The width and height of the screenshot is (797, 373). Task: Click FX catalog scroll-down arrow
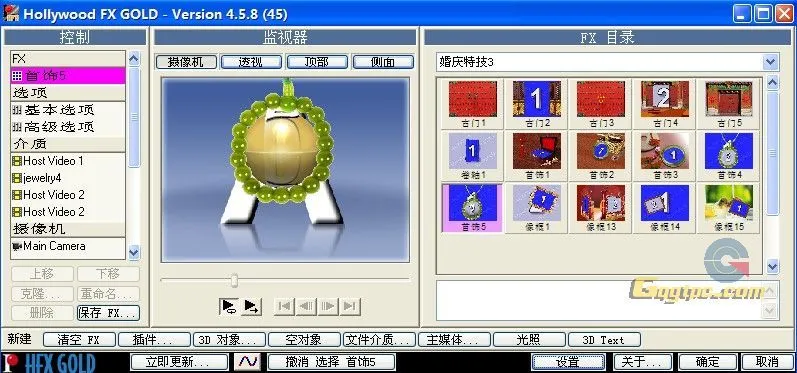pyautogui.click(x=772, y=266)
